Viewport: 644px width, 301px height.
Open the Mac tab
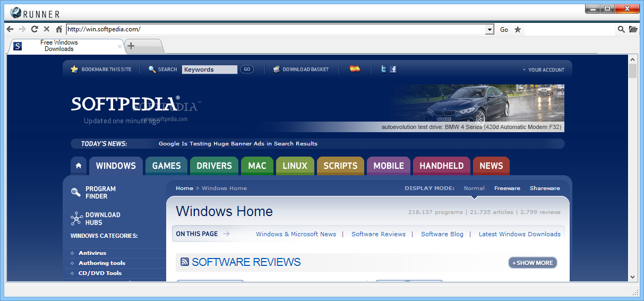click(257, 166)
